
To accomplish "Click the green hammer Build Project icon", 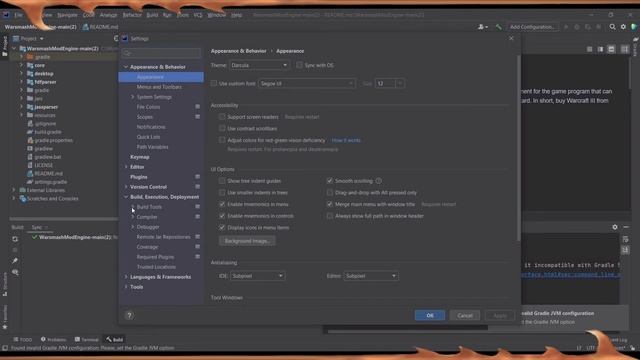I will pos(498,27).
